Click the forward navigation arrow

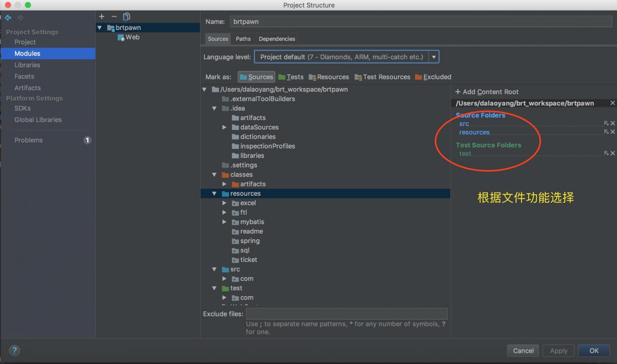click(x=21, y=18)
